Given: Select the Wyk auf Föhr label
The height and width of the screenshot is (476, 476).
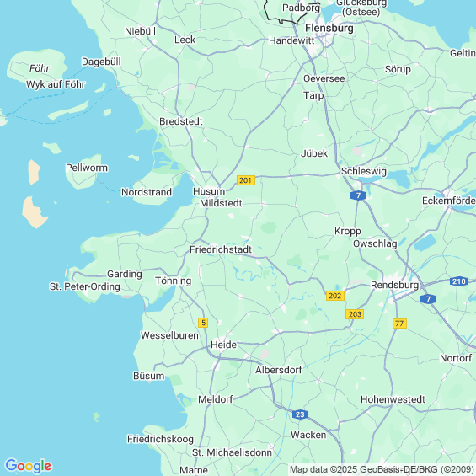Looking at the screenshot, I should click(x=56, y=84).
